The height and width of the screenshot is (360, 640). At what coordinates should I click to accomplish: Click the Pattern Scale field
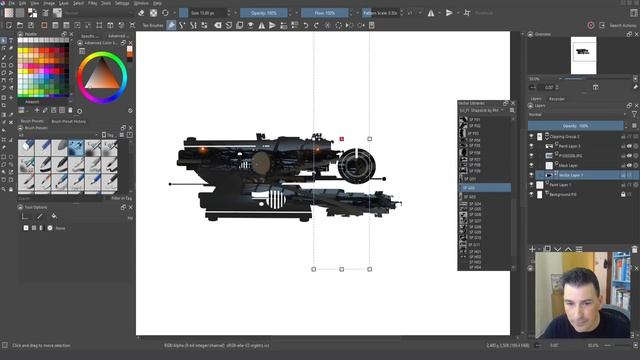coord(380,13)
